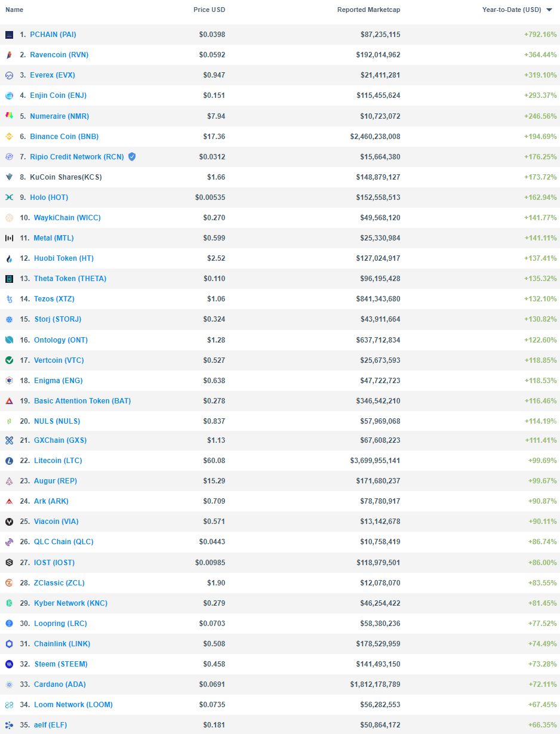The image size is (560, 734).
Task: Click the verified shield badge beside Ripio
Action: 132,156
